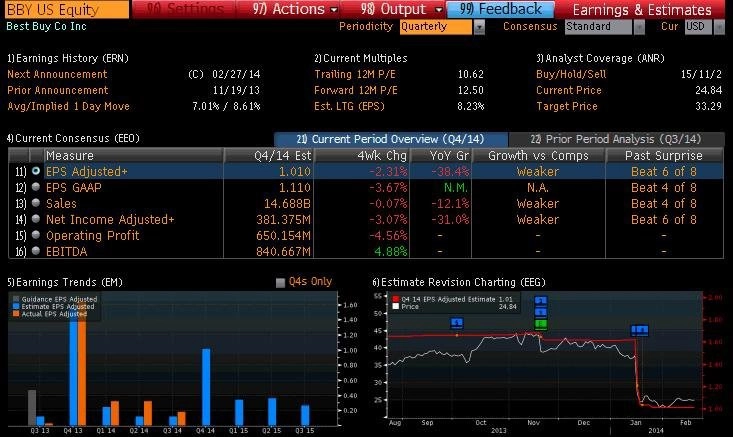The image size is (733, 437).
Task: Open the Cur USD combo box
Action: [698, 27]
